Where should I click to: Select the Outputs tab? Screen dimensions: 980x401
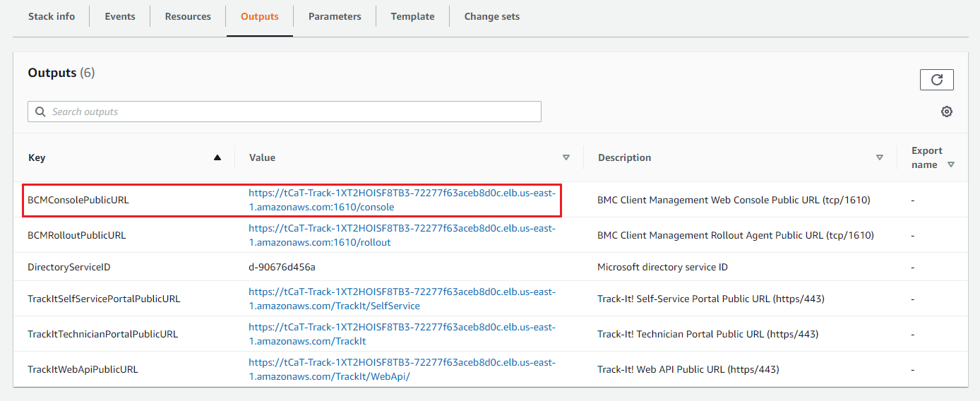coord(260,16)
